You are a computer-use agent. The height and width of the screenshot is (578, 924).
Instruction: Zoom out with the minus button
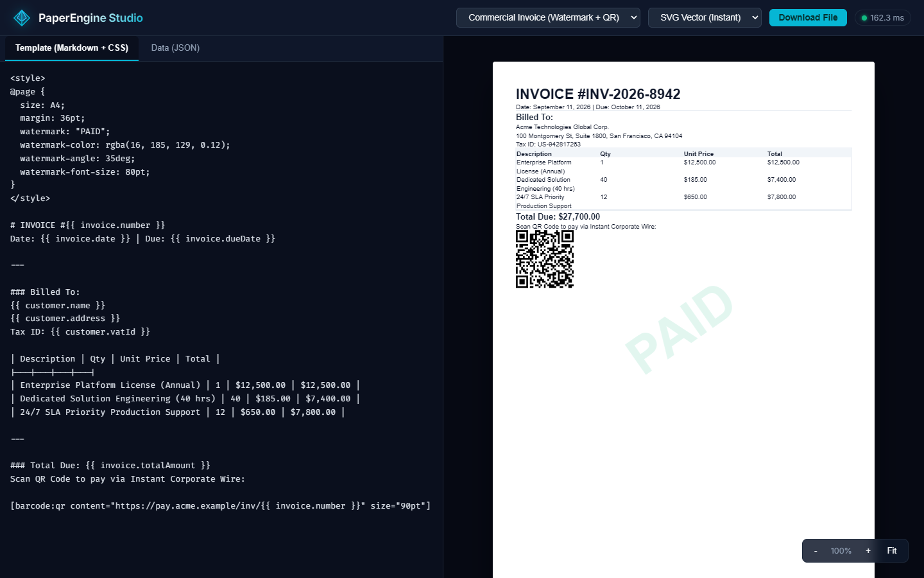tap(816, 551)
